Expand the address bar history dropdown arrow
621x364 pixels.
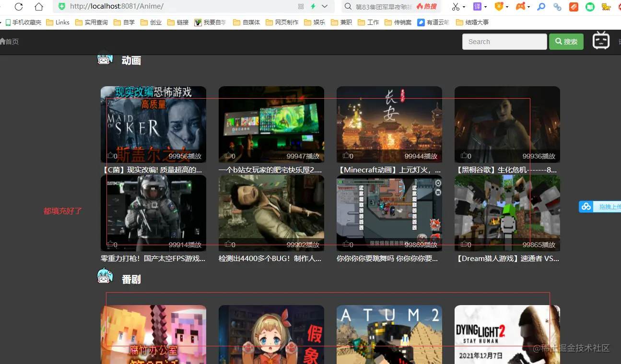click(325, 7)
